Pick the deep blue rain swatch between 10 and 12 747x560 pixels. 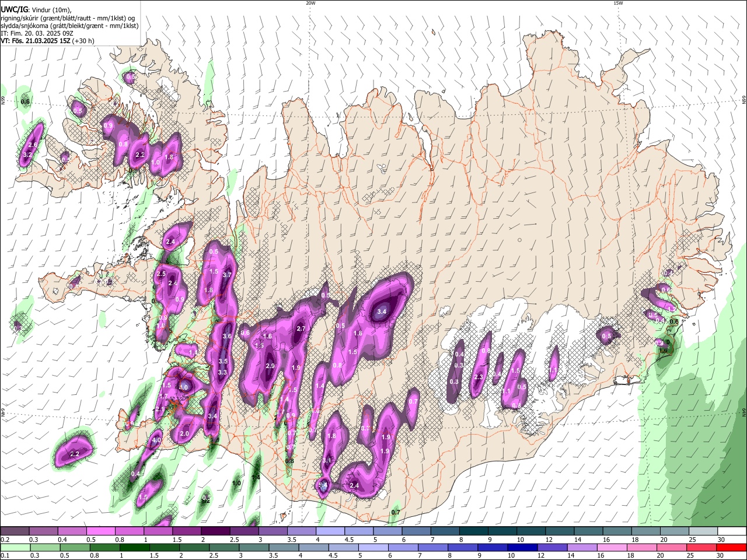click(522, 548)
